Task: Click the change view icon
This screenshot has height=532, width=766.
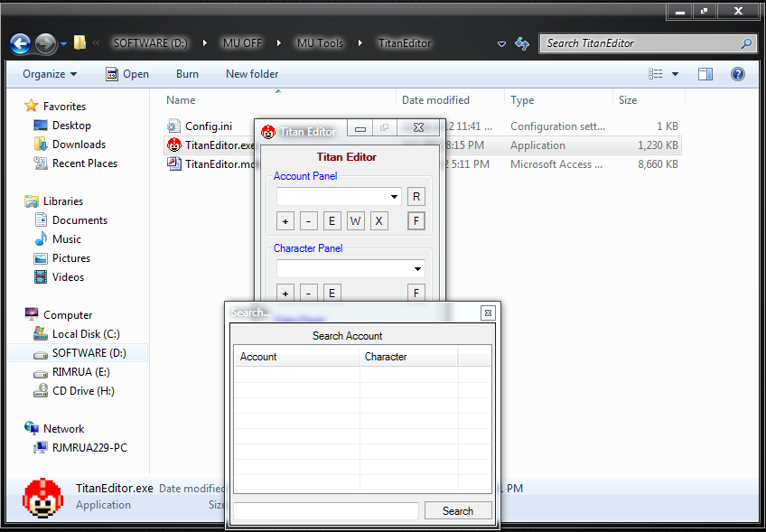Action: click(x=657, y=74)
